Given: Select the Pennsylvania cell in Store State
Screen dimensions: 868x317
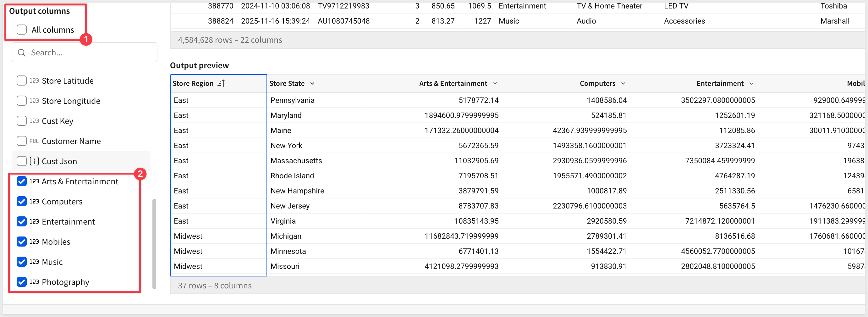Looking at the screenshot, I should point(293,100).
